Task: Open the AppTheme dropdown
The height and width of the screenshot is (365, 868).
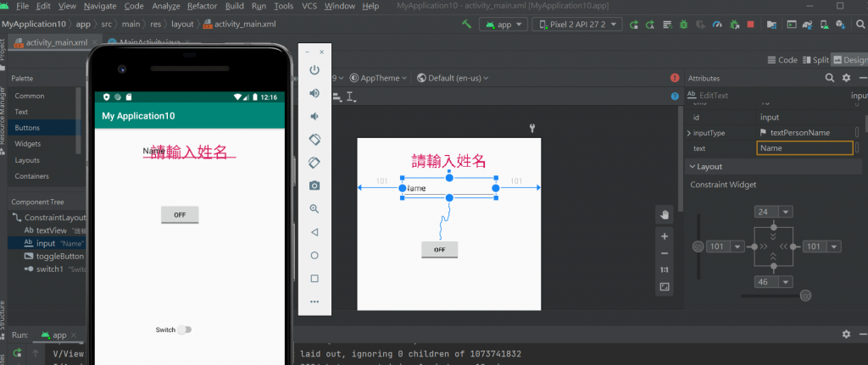Action: (x=379, y=78)
